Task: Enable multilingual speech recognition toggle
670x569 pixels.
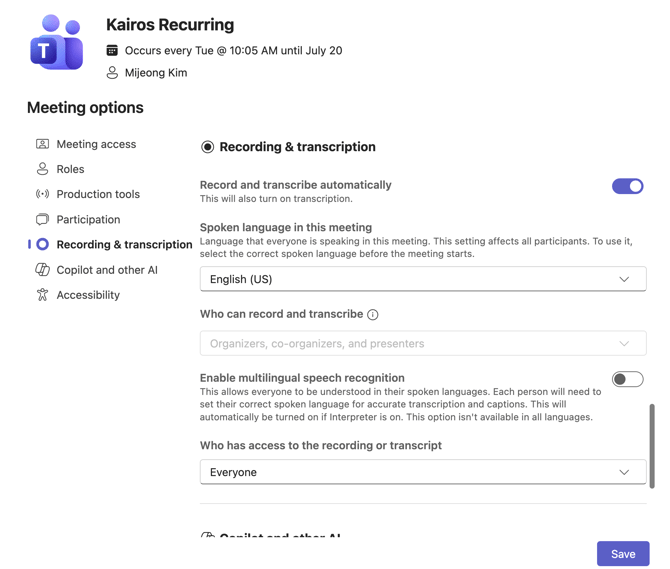Action: coord(627,379)
